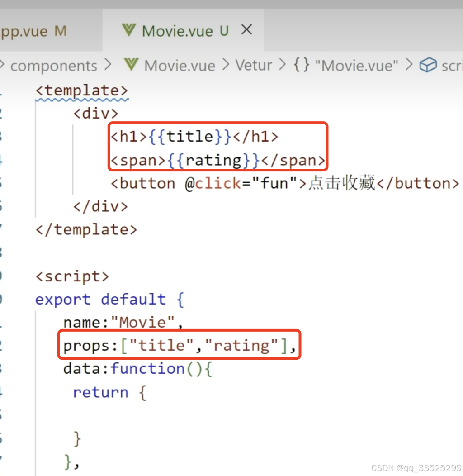Select the Movie.vue editor tab
463x476 pixels.
coord(183,30)
